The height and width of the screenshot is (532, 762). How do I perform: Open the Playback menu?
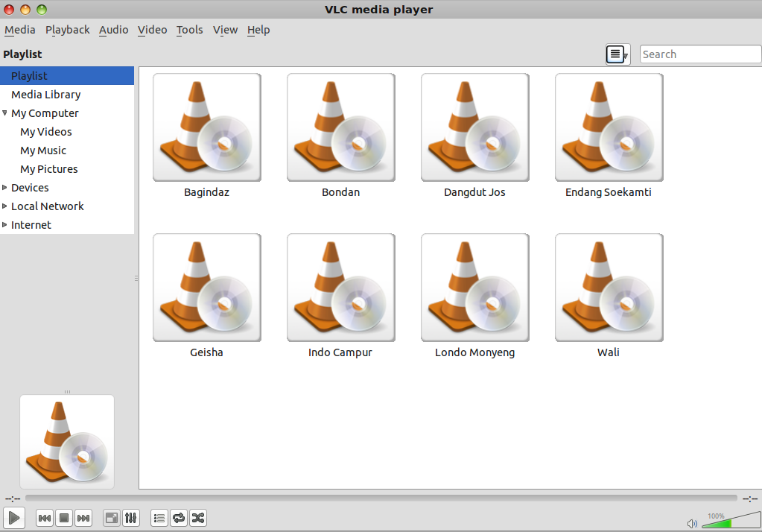(68, 30)
